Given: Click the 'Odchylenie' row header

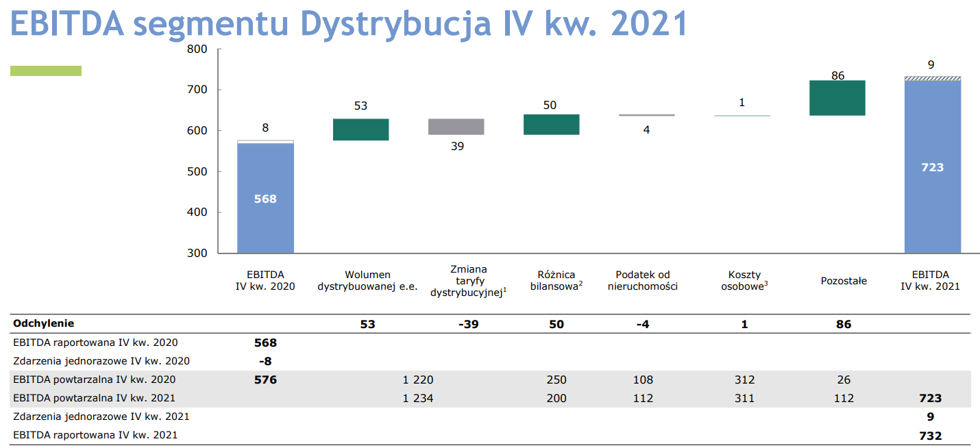Looking at the screenshot, I should coord(44,323).
